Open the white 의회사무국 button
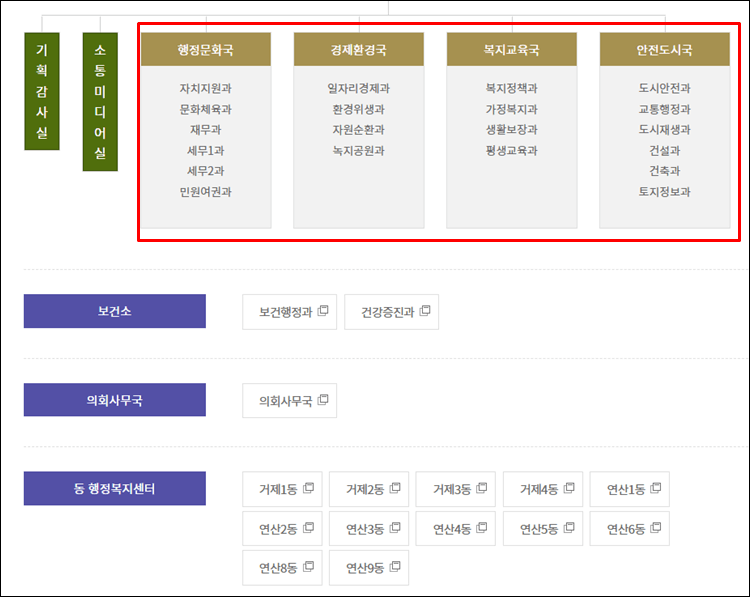The image size is (750, 597). 289,400
